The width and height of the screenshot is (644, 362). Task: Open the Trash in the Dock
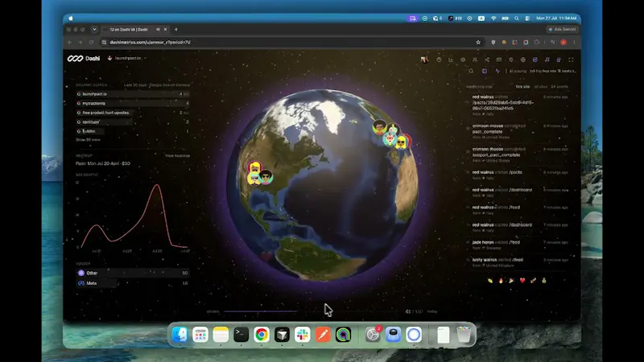(x=464, y=335)
